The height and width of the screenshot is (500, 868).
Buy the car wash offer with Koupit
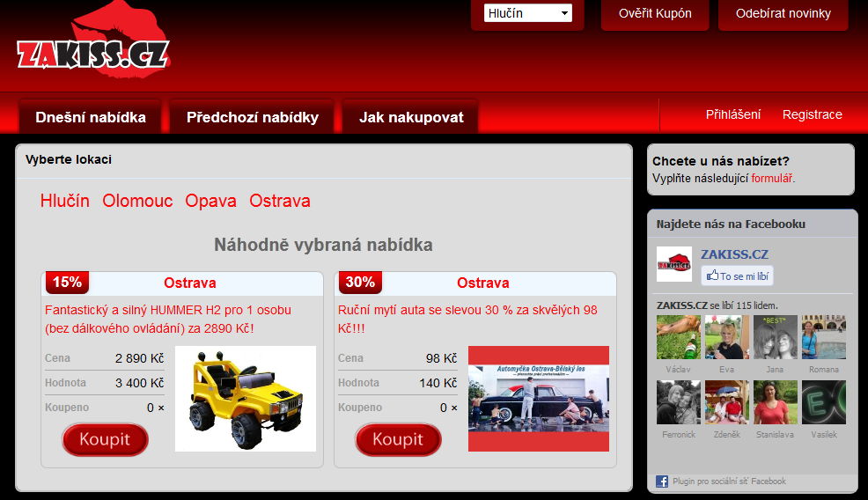tap(398, 439)
